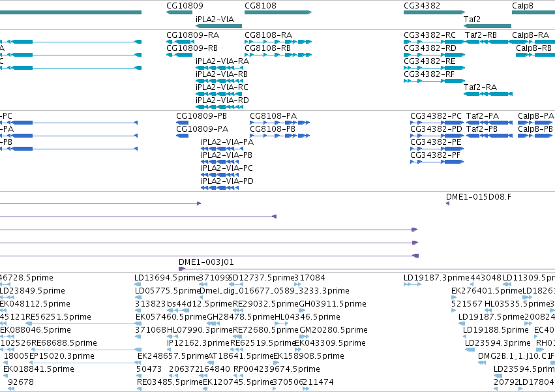Open transcript Taf2-RB
Viewport: 555px width, 392px height.
tap(481, 35)
